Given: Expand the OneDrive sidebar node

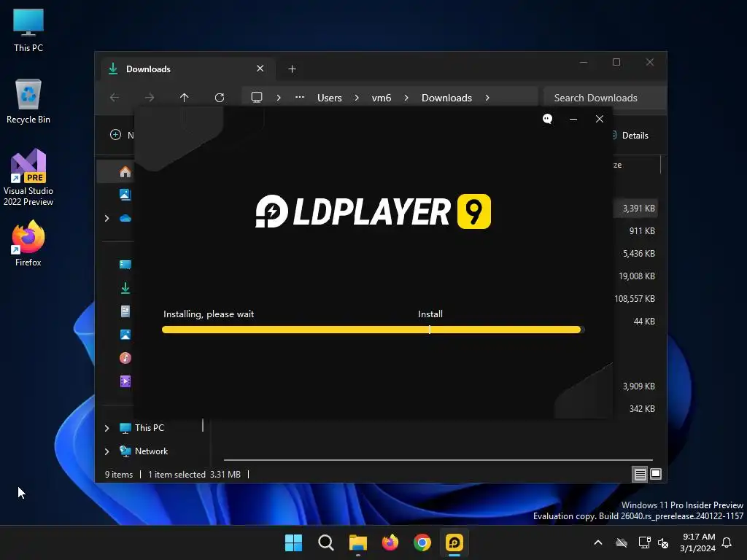Looking at the screenshot, I should [x=107, y=218].
